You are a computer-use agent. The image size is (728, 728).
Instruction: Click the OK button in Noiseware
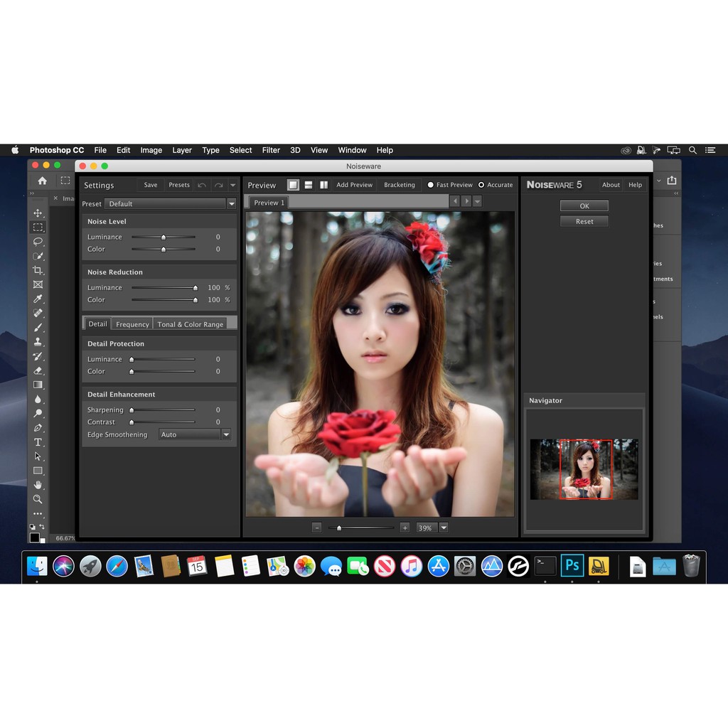[584, 205]
